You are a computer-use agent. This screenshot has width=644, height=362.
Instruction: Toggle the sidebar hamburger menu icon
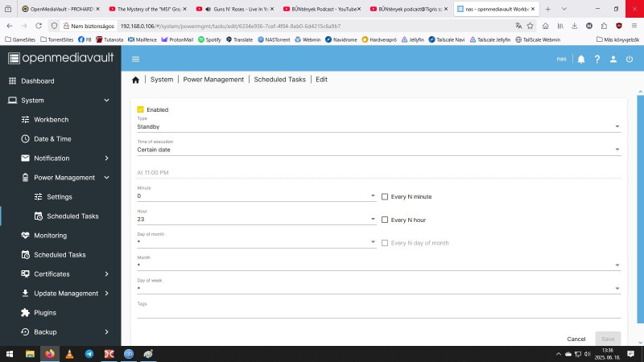click(x=135, y=59)
